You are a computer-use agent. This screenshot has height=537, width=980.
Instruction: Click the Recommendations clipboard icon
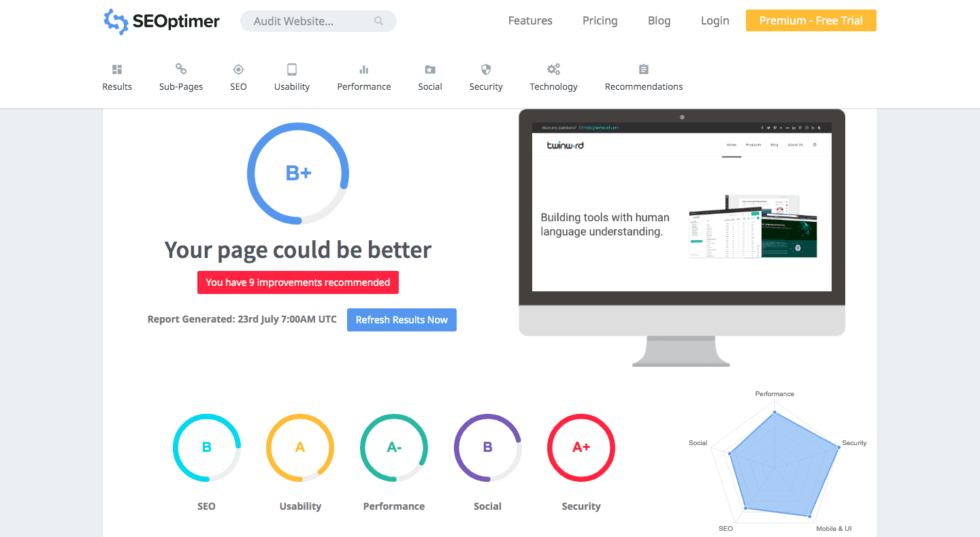click(x=644, y=69)
